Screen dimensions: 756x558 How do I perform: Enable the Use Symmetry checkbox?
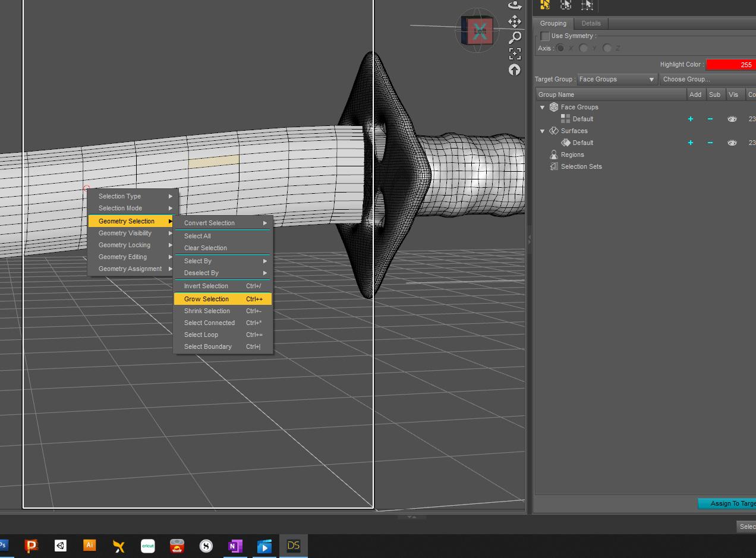[544, 36]
